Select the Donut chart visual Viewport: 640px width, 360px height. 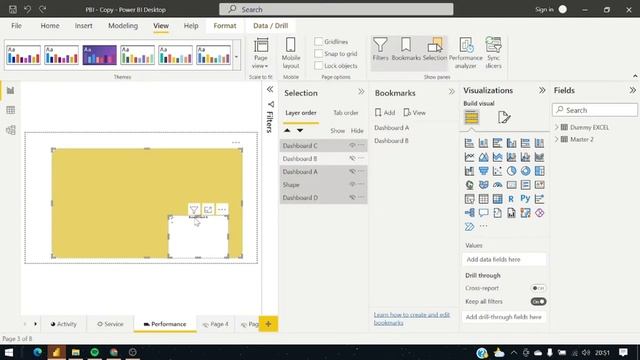point(525,171)
